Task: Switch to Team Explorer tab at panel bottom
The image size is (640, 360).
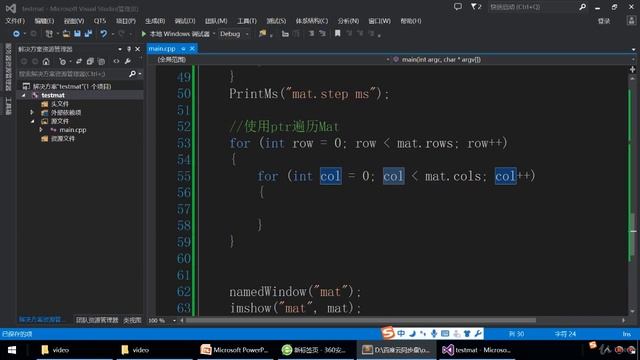Action: [x=97, y=320]
